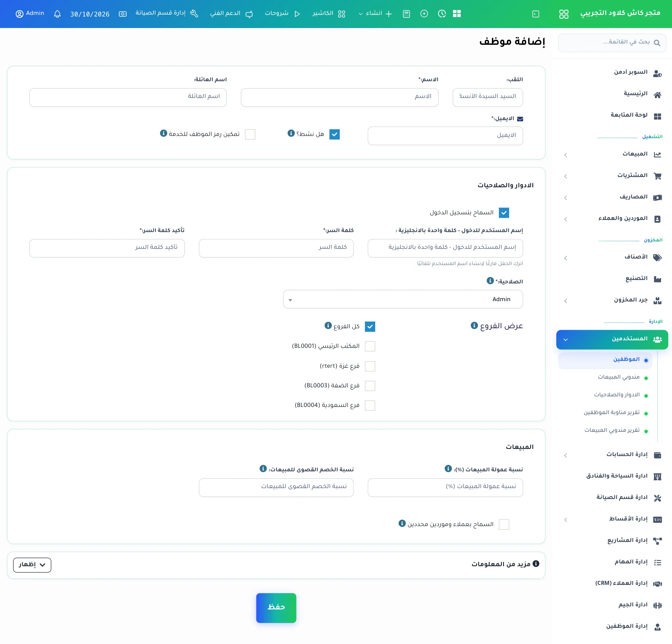The width and height of the screenshot is (672, 644).
Task: Click the cash money icon beside date
Action: (x=123, y=14)
